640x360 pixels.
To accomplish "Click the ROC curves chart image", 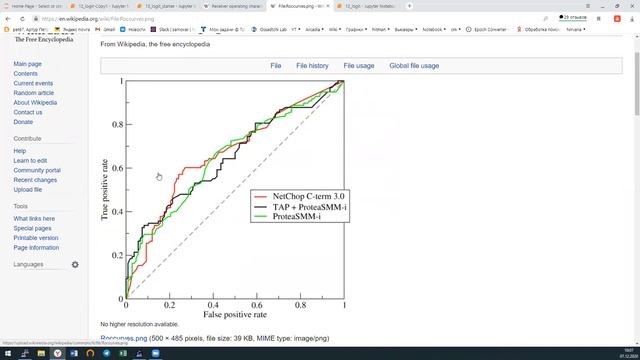I will point(224,199).
